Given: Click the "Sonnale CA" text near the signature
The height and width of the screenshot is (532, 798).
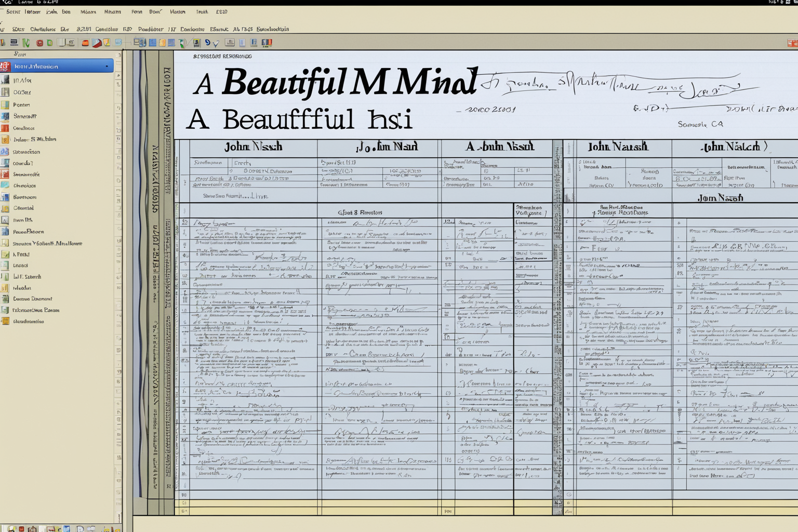Looking at the screenshot, I should [x=700, y=124].
